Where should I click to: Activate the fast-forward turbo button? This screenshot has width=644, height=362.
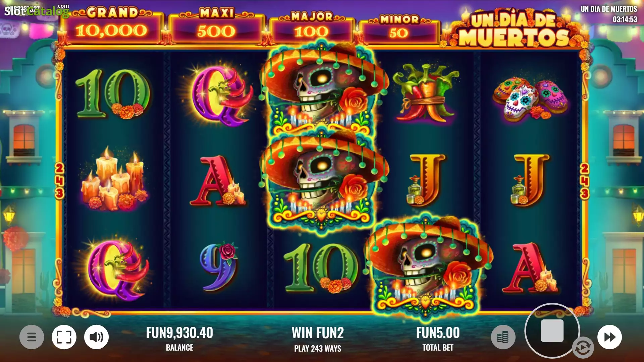click(x=609, y=337)
